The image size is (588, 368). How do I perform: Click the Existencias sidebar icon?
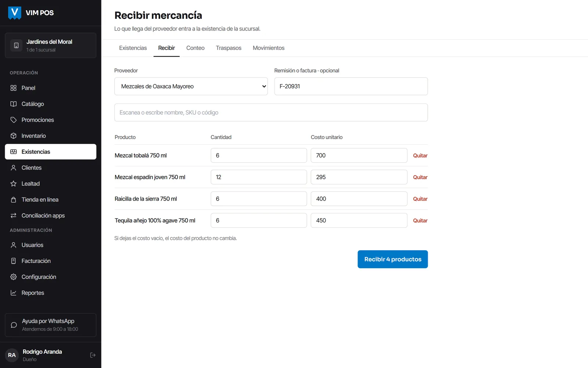pos(14,152)
